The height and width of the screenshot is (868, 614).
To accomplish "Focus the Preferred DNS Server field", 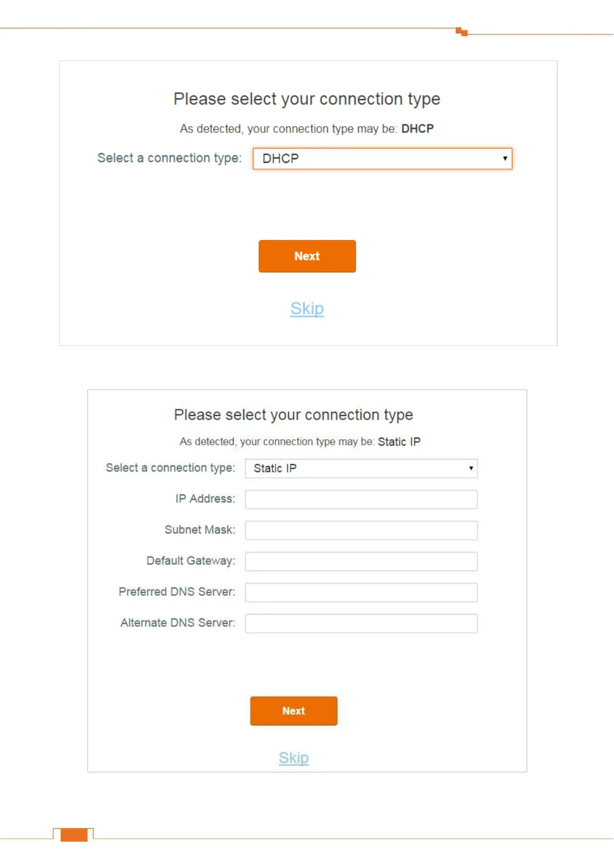I will pyautogui.click(x=361, y=592).
